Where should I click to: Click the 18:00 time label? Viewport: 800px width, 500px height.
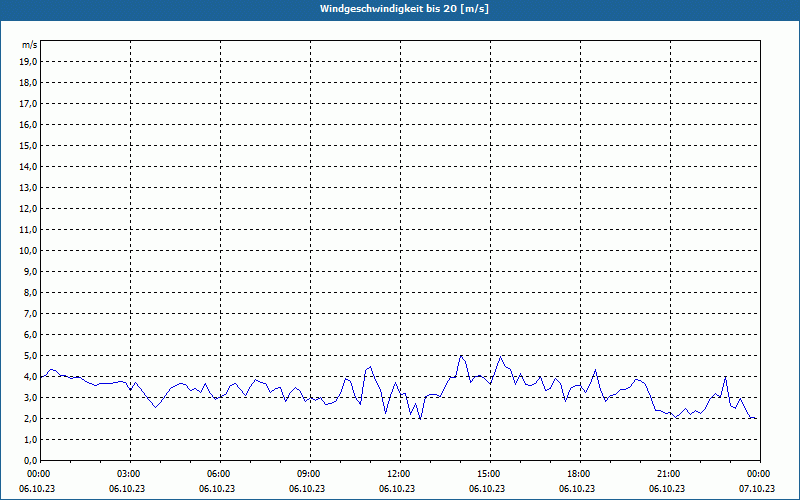tap(581, 474)
